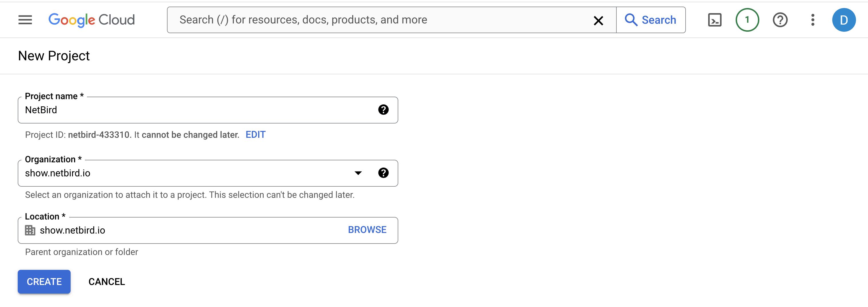Open the account avatar menu
Screen dimensions: 868x307
(844, 19)
